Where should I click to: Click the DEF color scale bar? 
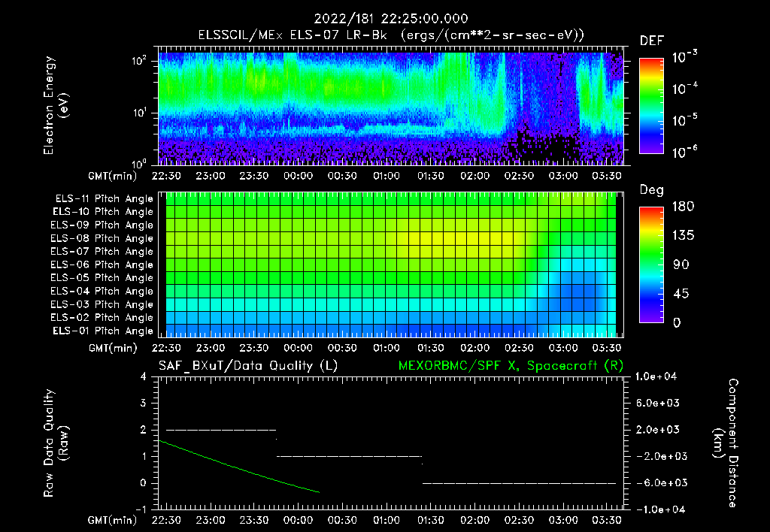651,106
